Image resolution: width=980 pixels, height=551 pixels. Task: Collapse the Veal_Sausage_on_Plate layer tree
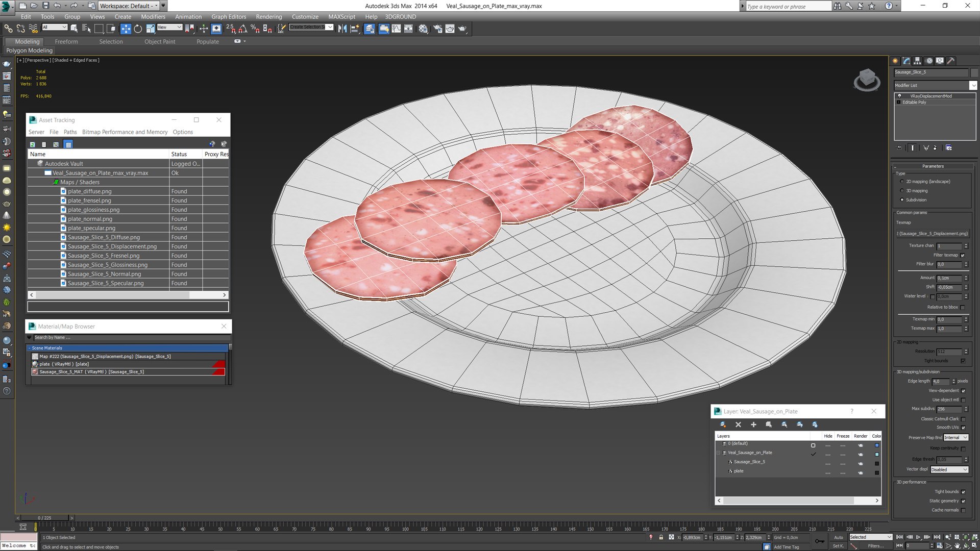tap(719, 453)
